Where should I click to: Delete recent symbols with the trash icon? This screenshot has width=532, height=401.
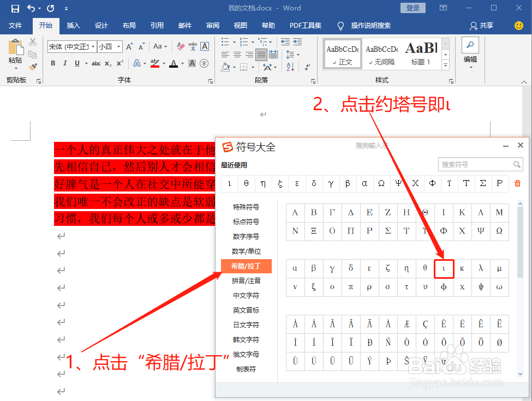click(x=517, y=183)
